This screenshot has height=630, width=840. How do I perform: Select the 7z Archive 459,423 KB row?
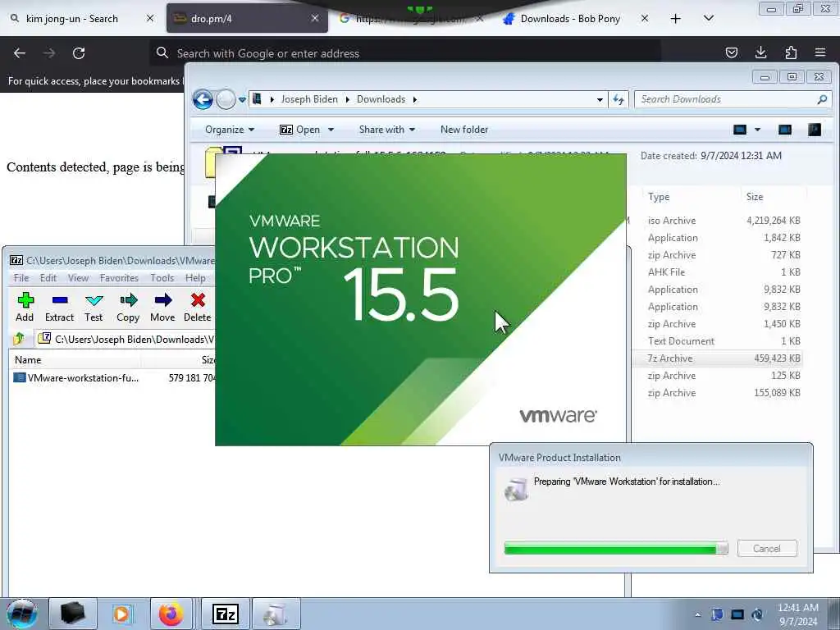click(x=718, y=358)
